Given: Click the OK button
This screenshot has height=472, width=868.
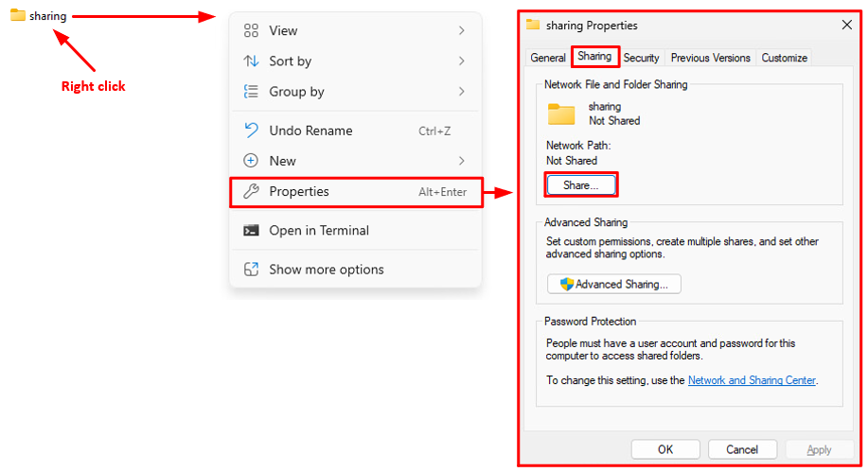Looking at the screenshot, I should click(x=665, y=449).
